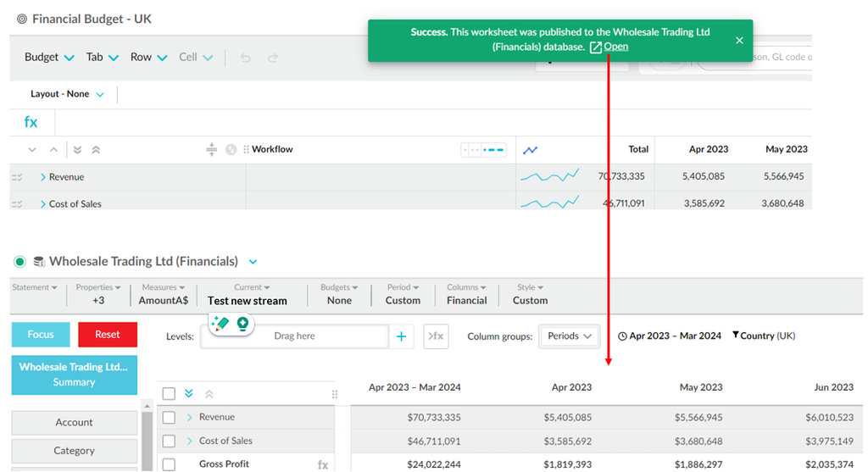Toggle the select-all checkbox in grid header
The width and height of the screenshot is (868, 472).
(x=169, y=394)
